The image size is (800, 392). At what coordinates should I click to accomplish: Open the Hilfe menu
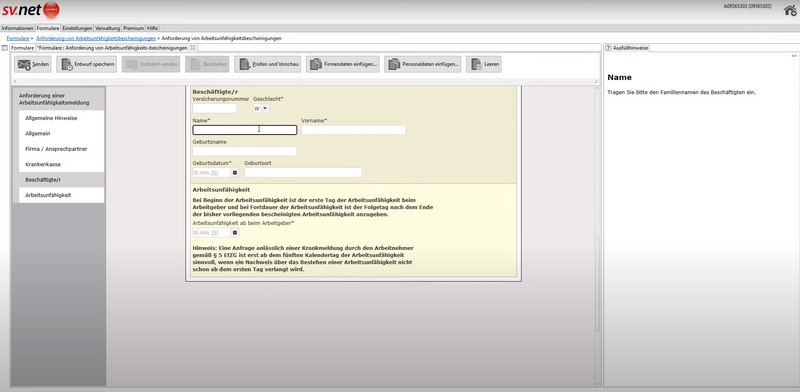(152, 28)
